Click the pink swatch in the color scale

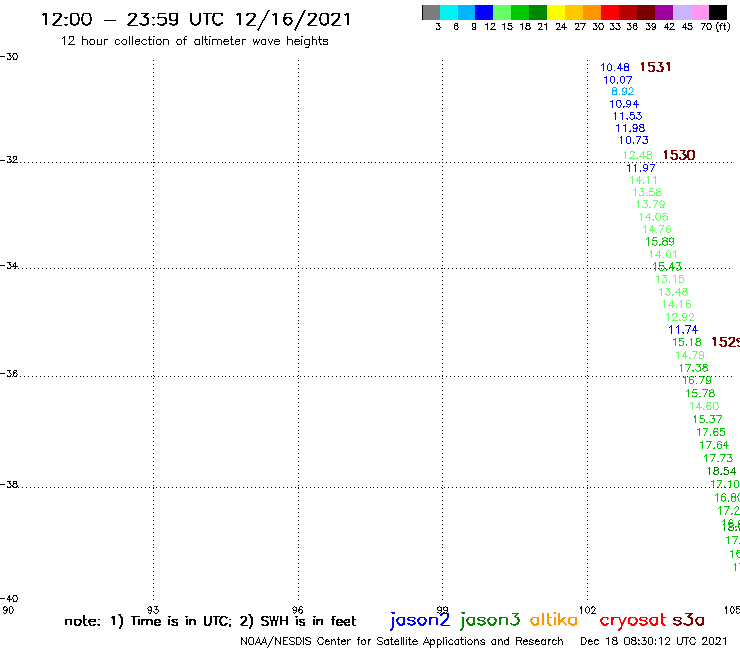coord(700,12)
